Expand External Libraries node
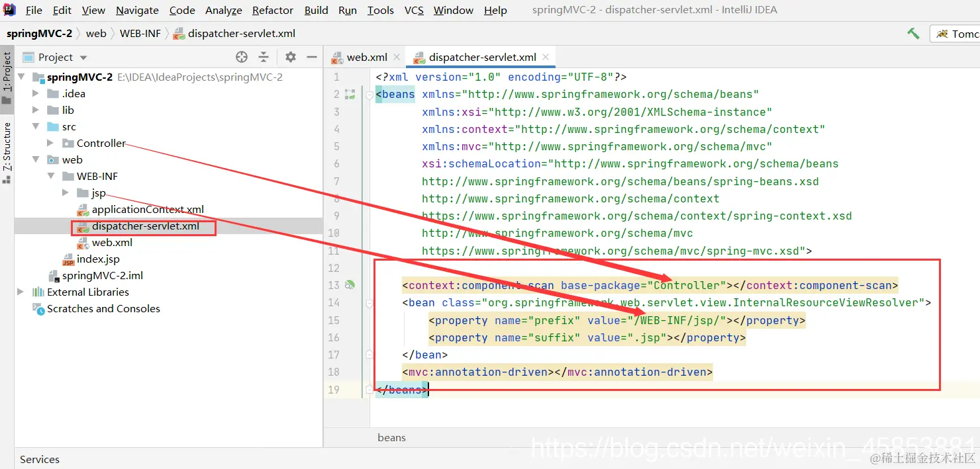Image resolution: width=980 pixels, height=469 pixels. click(x=21, y=292)
